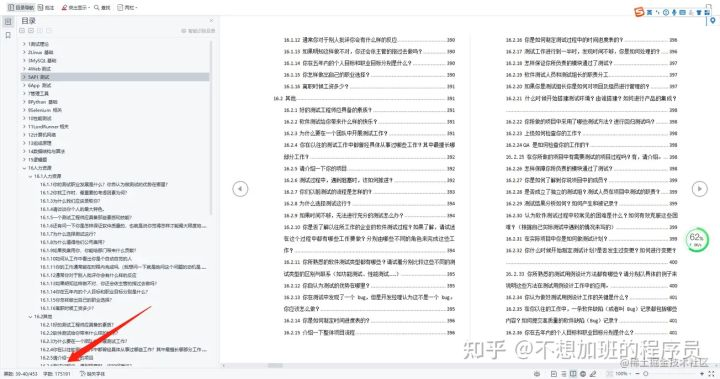Go to previous page with left arrow
This screenshot has width=720, height=379.
point(240,189)
